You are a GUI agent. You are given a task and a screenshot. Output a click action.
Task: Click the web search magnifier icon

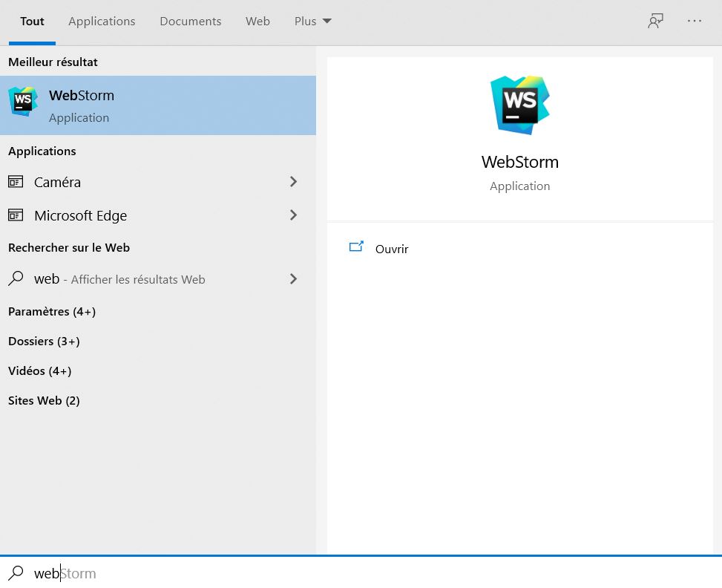coord(16,278)
